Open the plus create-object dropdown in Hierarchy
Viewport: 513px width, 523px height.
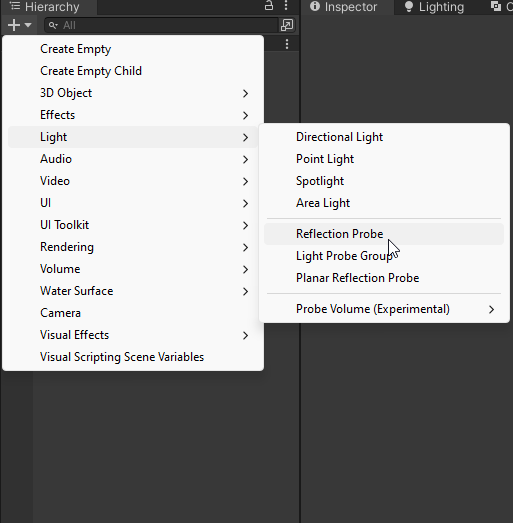coord(20,25)
